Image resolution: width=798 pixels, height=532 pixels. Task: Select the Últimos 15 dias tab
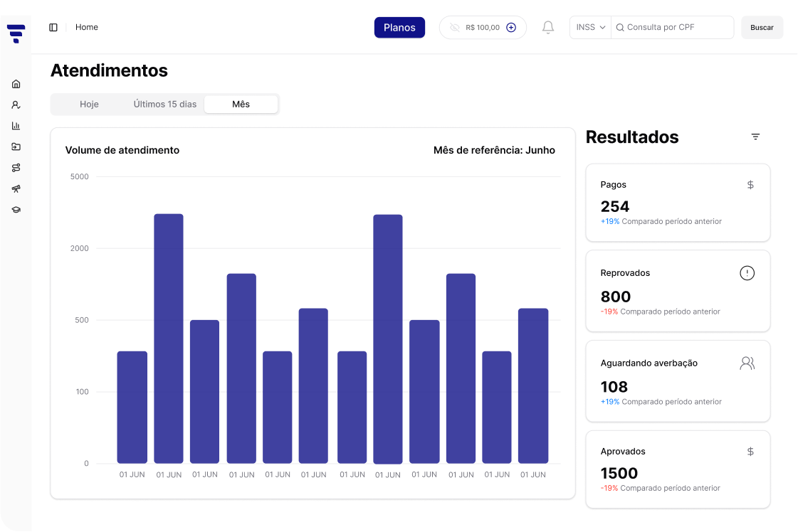pos(165,105)
